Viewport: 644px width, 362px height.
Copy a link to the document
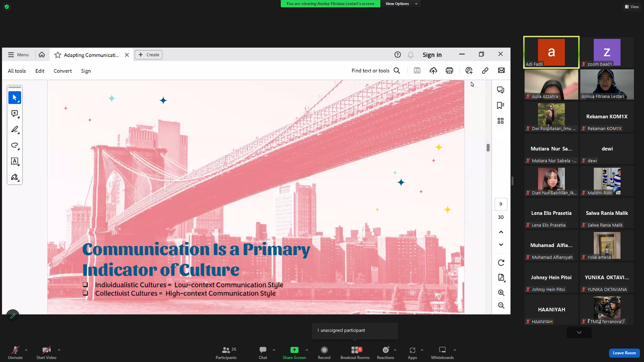[485, 70]
